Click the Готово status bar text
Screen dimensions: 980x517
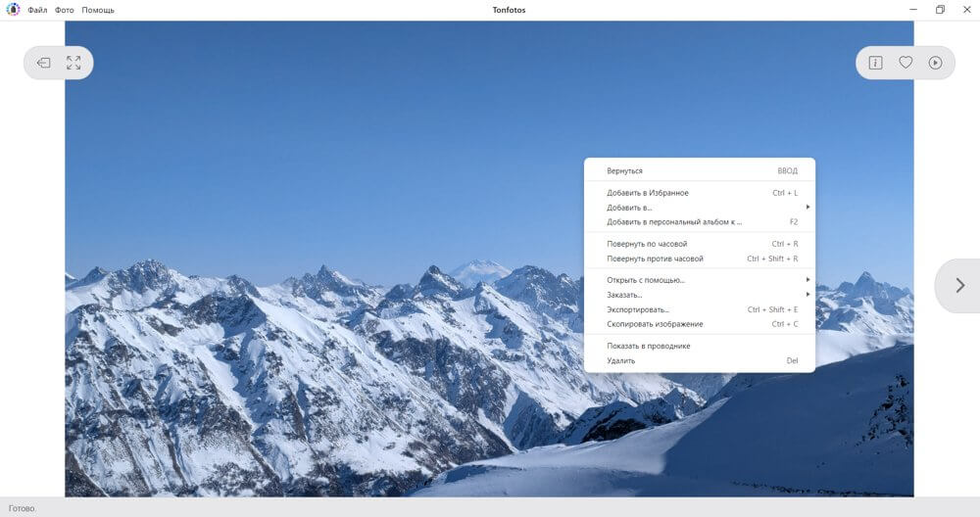click(22, 508)
